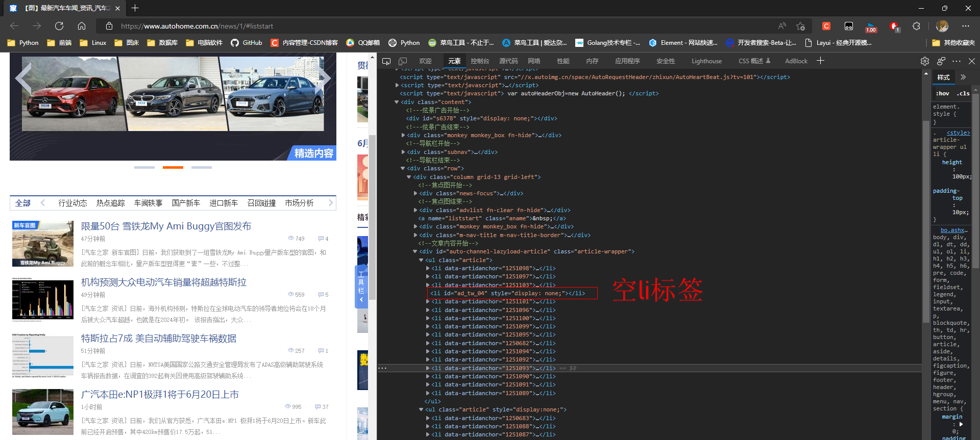Switch to 控制台 console tab
This screenshot has width=980, height=440.
click(479, 61)
